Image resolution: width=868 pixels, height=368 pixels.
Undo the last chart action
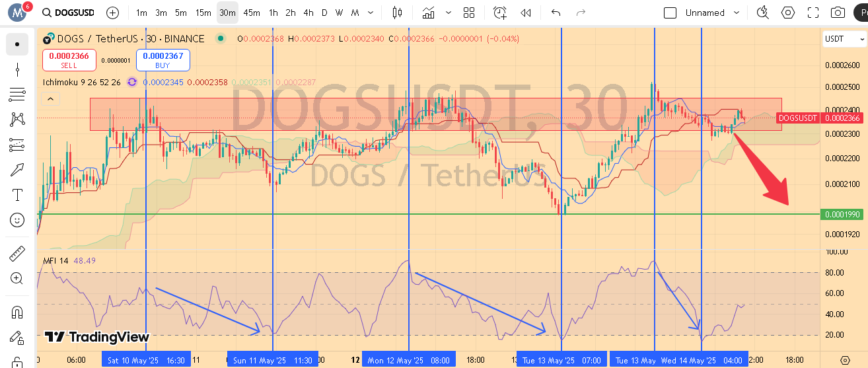tap(556, 13)
